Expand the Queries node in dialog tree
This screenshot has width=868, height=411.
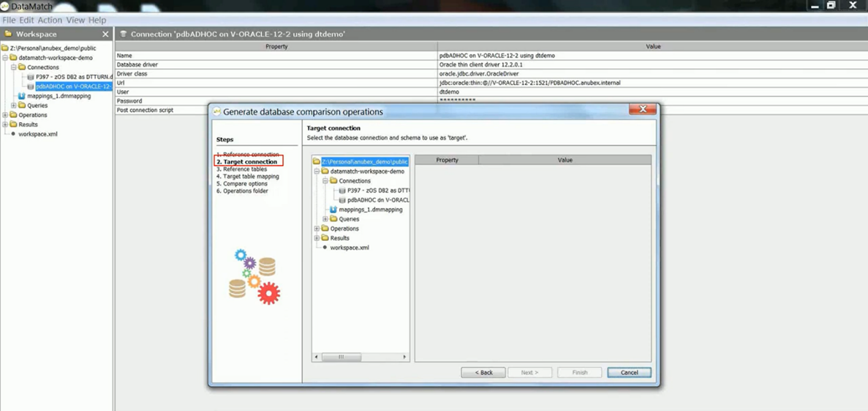(325, 219)
